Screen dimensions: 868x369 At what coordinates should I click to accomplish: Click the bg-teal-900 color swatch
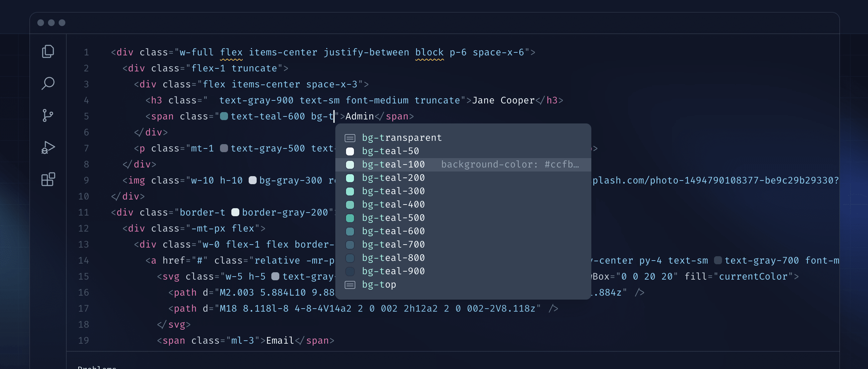click(x=350, y=272)
